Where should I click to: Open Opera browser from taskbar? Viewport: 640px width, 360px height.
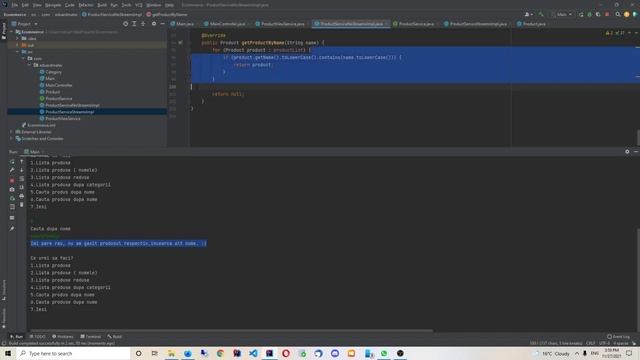(x=286, y=353)
